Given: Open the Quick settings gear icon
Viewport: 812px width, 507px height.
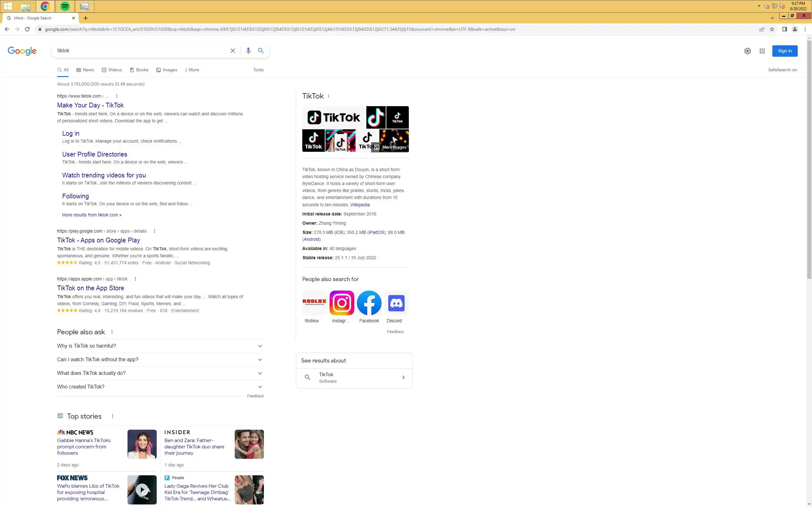Looking at the screenshot, I should [x=747, y=51].
